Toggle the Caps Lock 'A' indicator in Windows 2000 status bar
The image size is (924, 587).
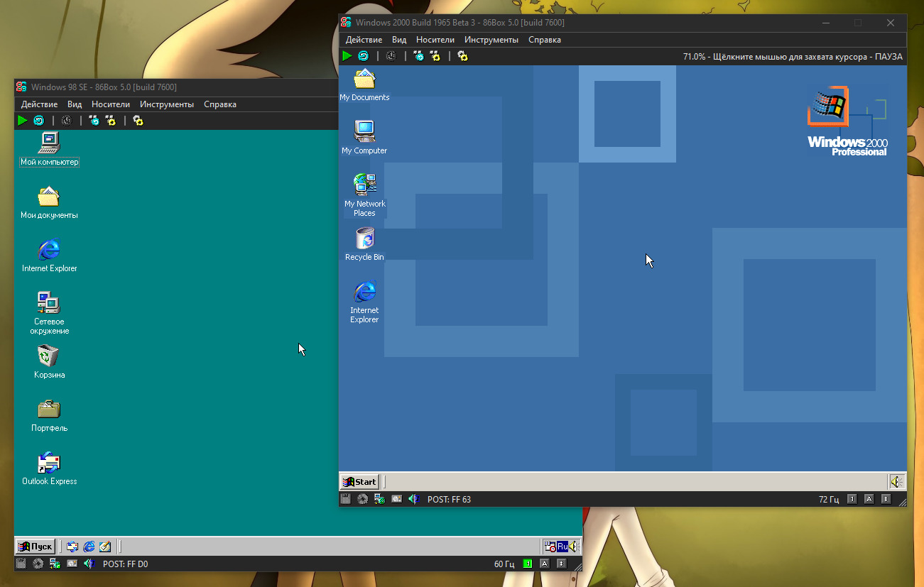pos(869,499)
